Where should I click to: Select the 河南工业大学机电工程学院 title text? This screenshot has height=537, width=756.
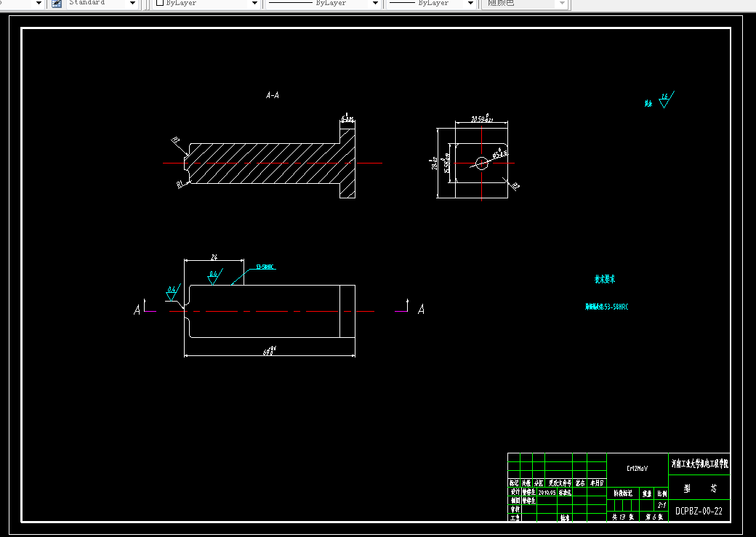point(699,464)
